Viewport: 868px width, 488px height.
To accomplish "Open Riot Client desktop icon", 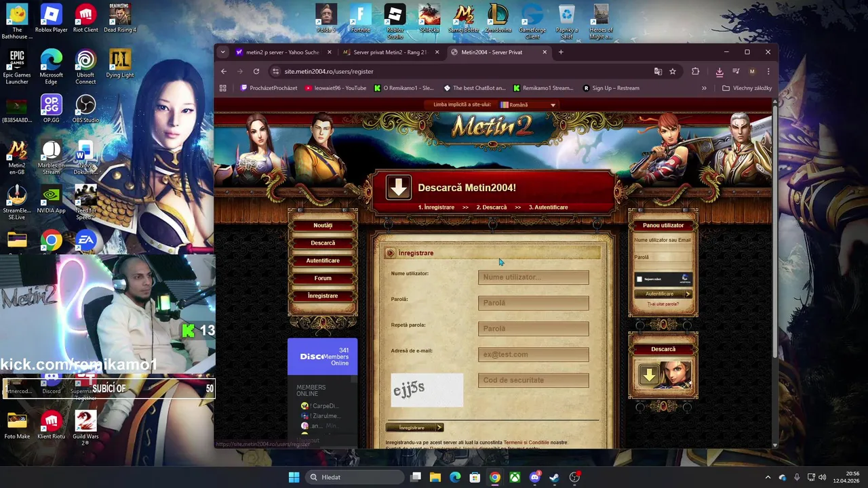I will [85, 18].
